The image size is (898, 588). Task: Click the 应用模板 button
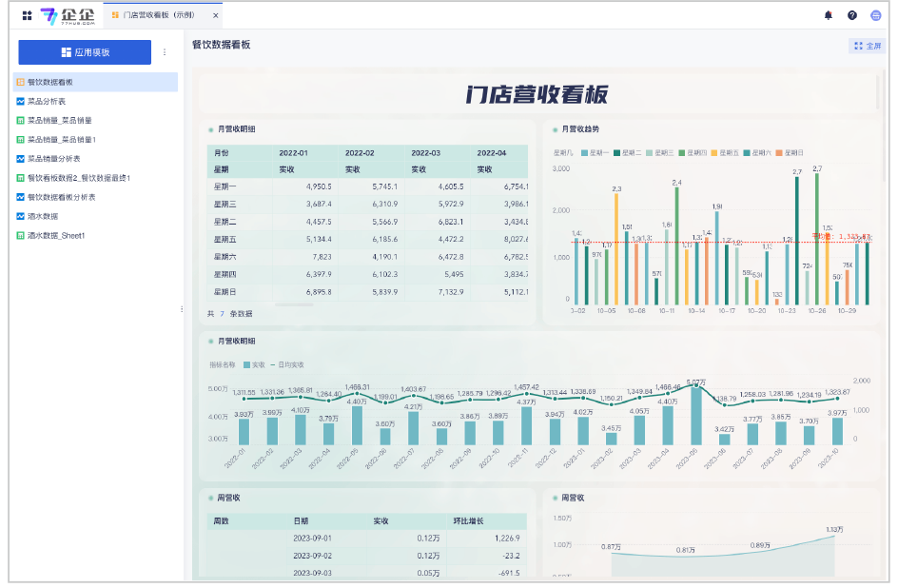[x=85, y=52]
